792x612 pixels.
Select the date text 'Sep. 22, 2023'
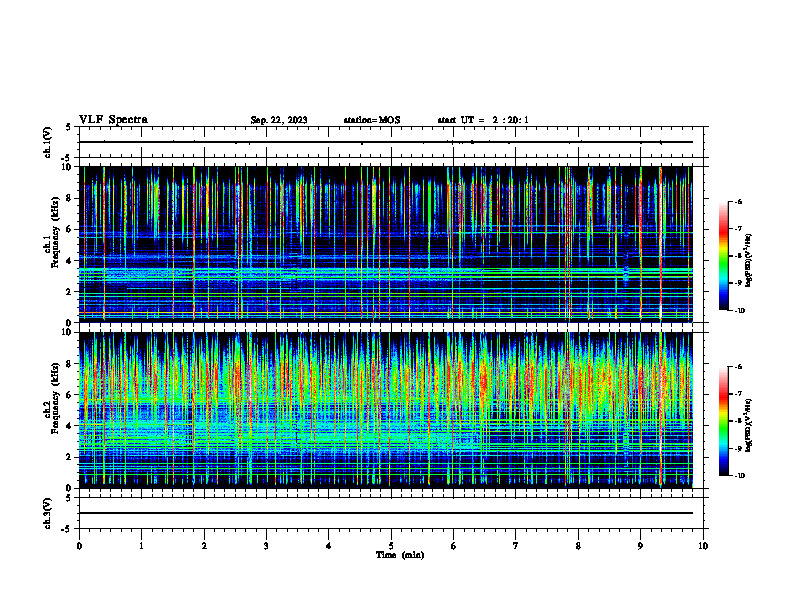279,120
